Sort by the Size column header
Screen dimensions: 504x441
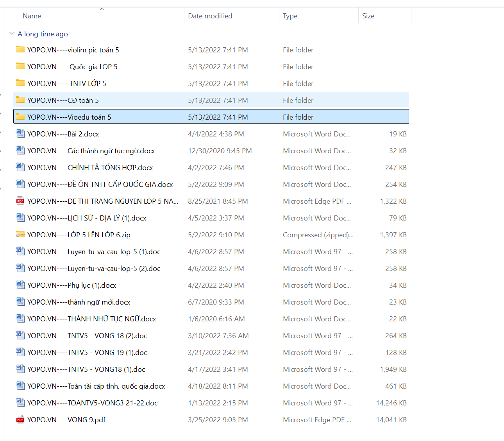point(368,16)
